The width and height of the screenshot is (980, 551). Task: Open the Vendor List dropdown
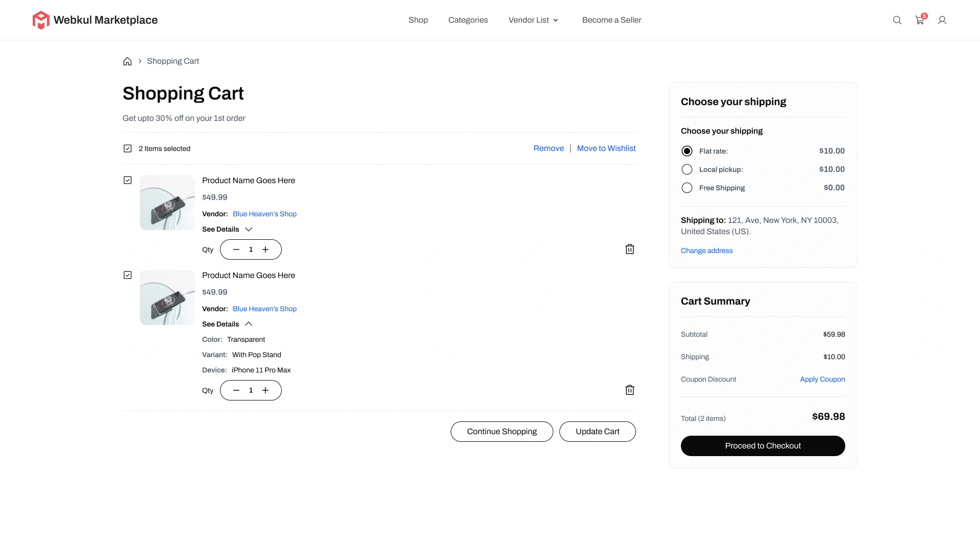click(x=533, y=20)
